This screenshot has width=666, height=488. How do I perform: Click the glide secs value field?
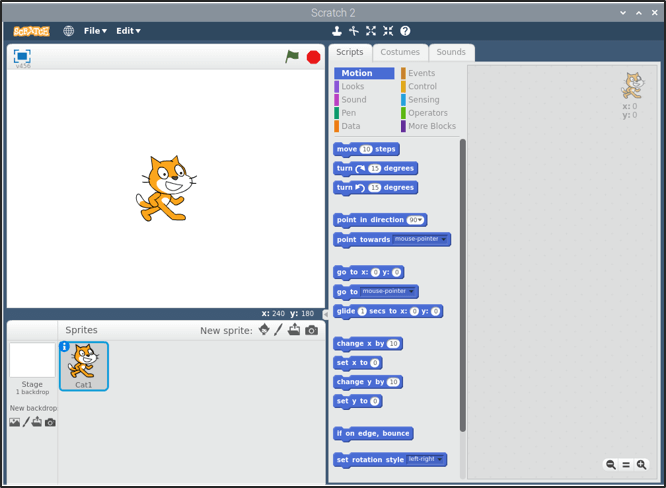pos(362,311)
